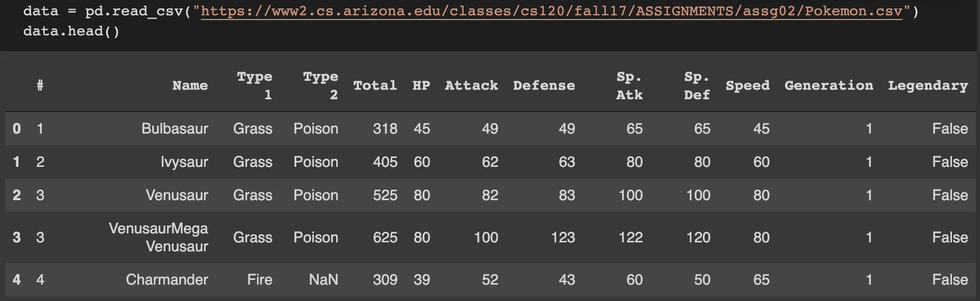Select the Sp. Def column header
Screen dimensions: 980x301
tap(697, 86)
